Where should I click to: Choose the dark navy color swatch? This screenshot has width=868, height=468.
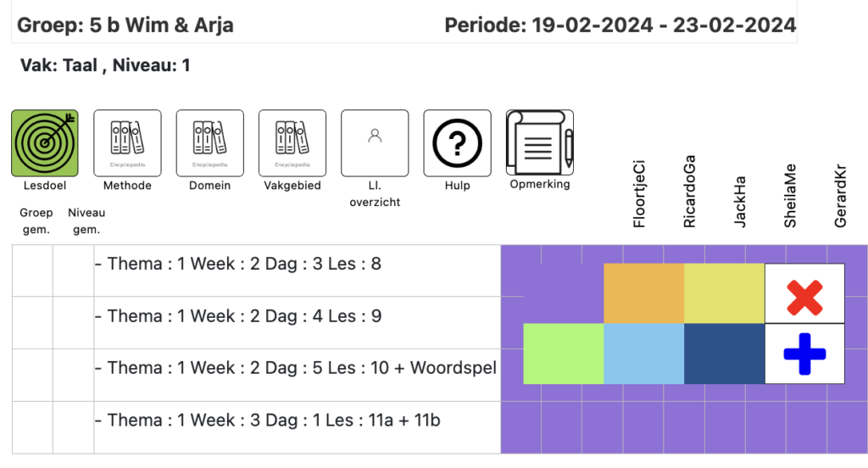click(x=724, y=354)
